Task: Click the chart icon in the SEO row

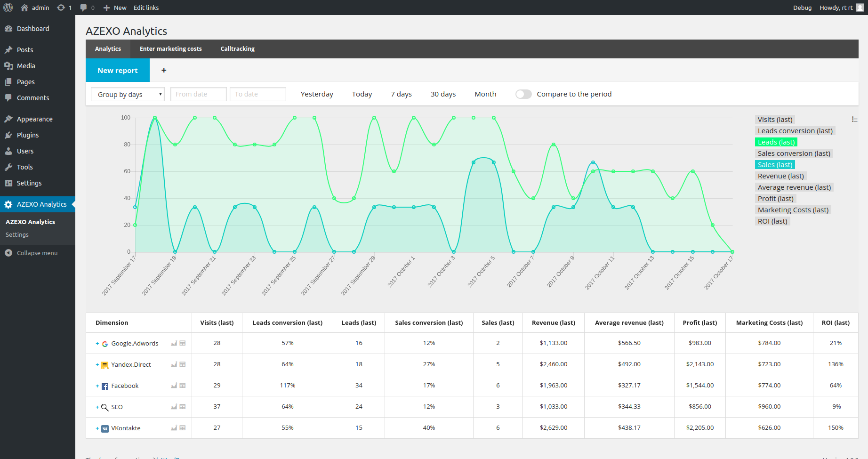Action: point(174,407)
